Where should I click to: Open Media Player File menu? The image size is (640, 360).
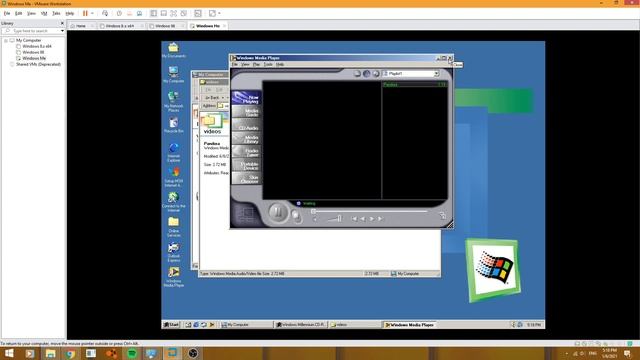click(235, 64)
